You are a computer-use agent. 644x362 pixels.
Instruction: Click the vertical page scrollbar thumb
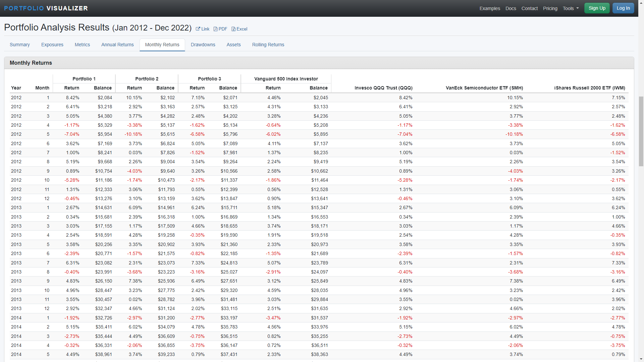click(641, 131)
